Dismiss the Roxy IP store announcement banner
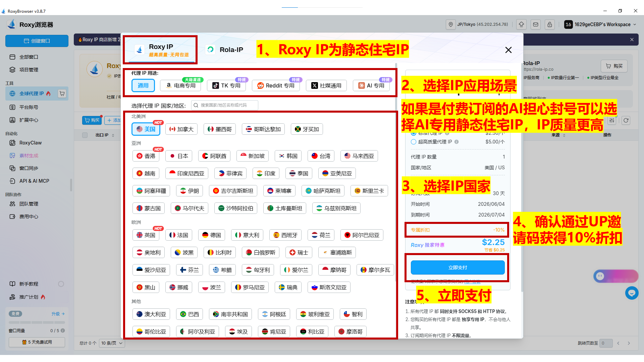Screen dimensions: 644x362 tap(632, 40)
